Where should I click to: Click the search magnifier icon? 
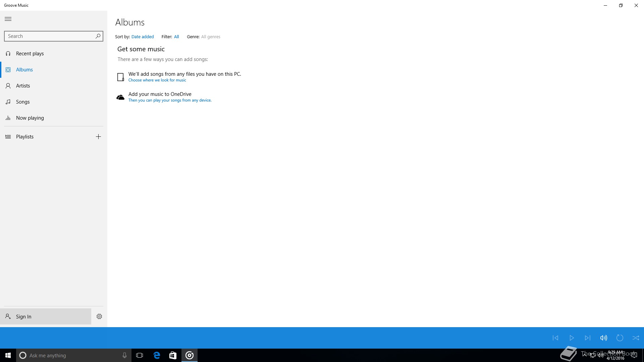(98, 36)
